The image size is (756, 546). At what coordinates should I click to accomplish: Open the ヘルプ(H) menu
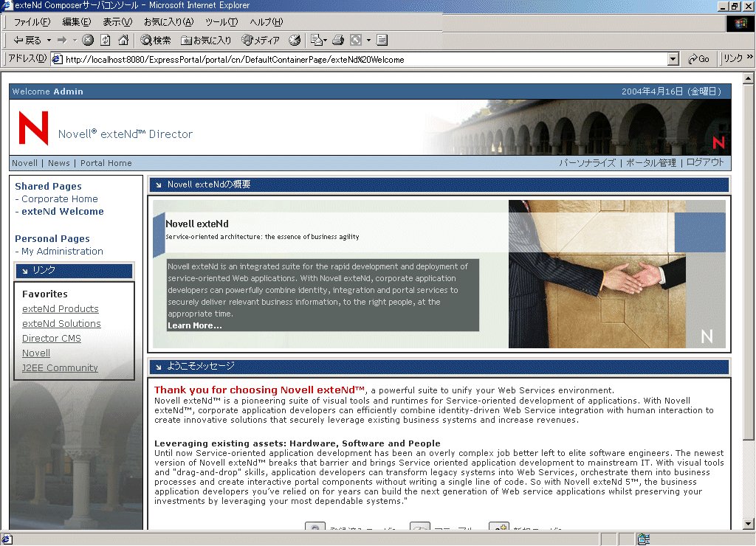266,22
